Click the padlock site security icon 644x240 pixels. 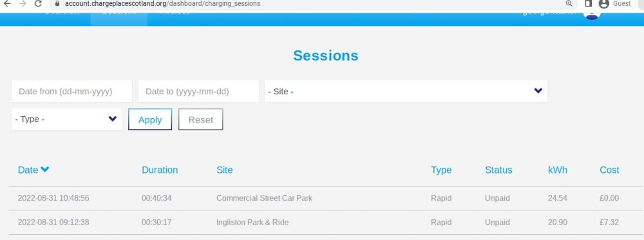tap(57, 4)
